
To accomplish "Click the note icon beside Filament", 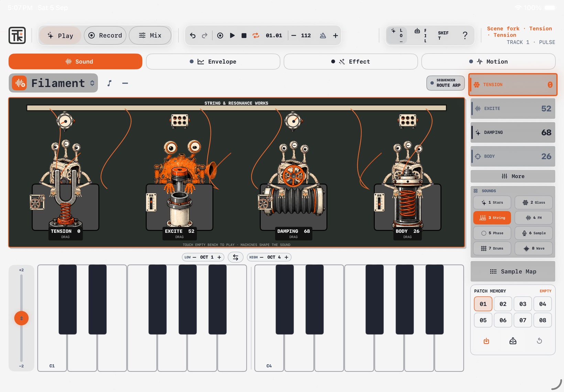I will point(109,83).
